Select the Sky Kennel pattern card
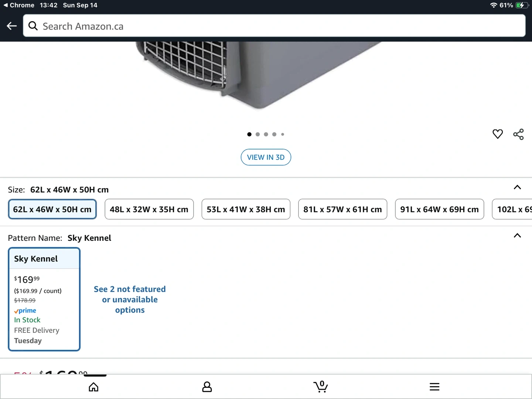Image resolution: width=532 pixels, height=399 pixels. 44,299
